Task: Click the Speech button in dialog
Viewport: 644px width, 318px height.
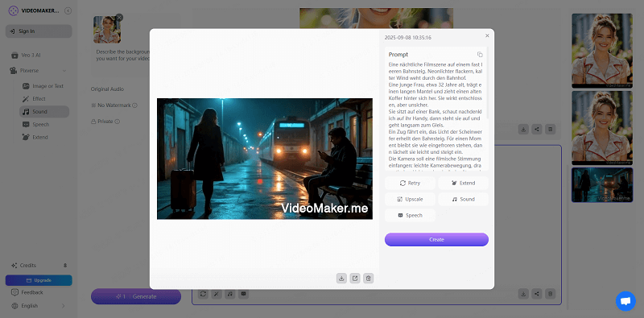Action: click(x=410, y=215)
